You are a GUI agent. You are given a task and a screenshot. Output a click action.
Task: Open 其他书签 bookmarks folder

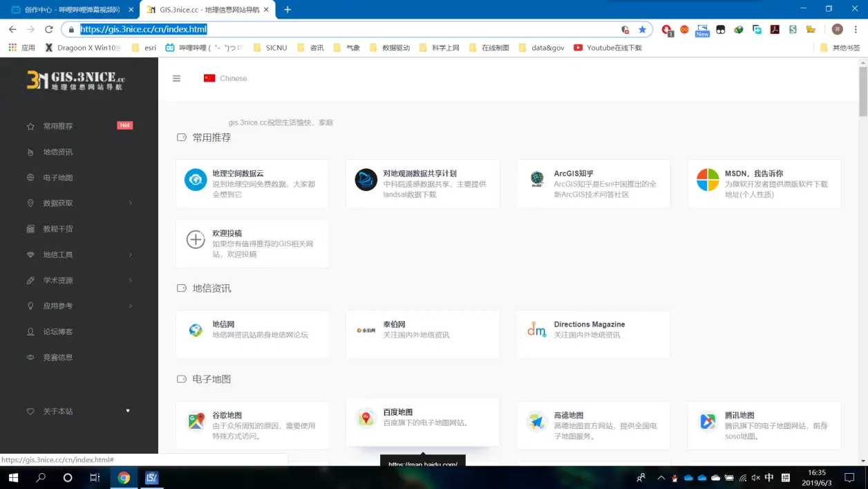840,48
